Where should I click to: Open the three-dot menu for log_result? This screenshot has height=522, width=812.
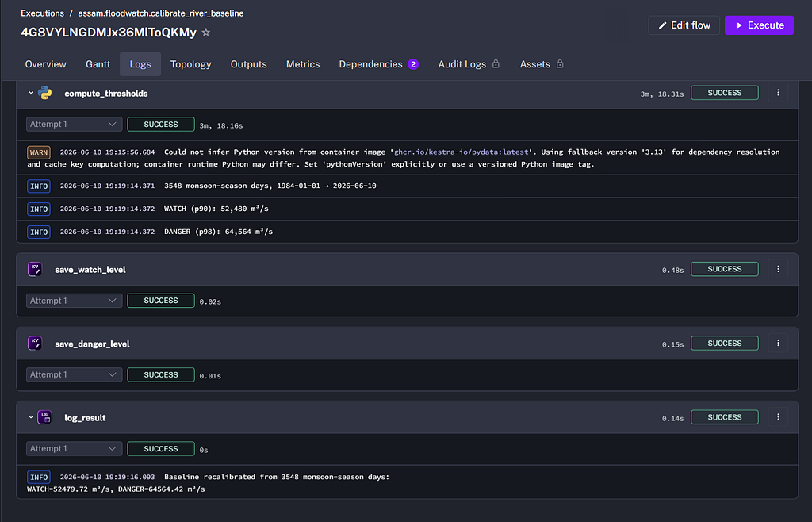coord(778,416)
